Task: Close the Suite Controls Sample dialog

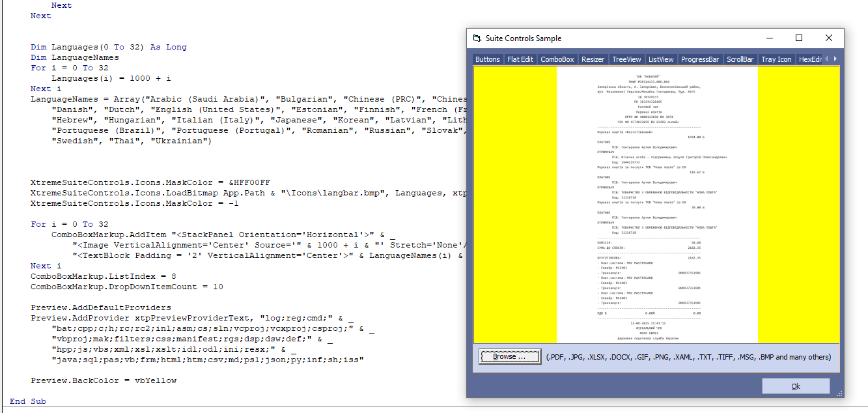Action: click(x=828, y=38)
